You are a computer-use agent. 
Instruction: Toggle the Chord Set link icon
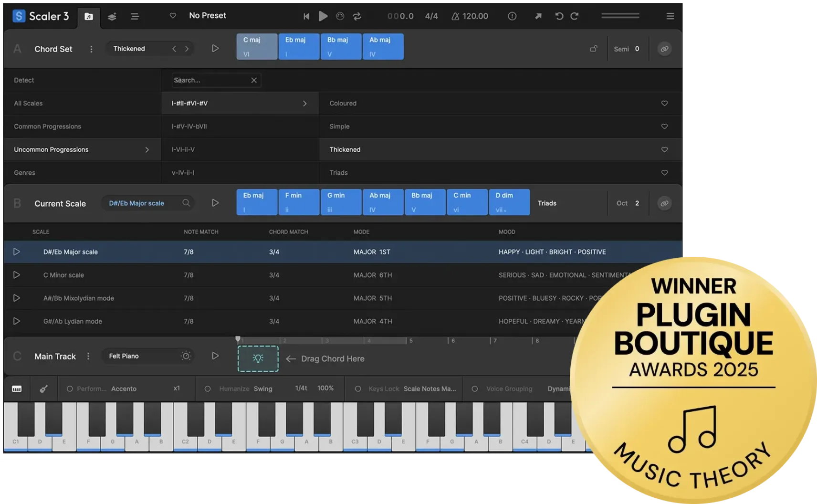click(664, 49)
